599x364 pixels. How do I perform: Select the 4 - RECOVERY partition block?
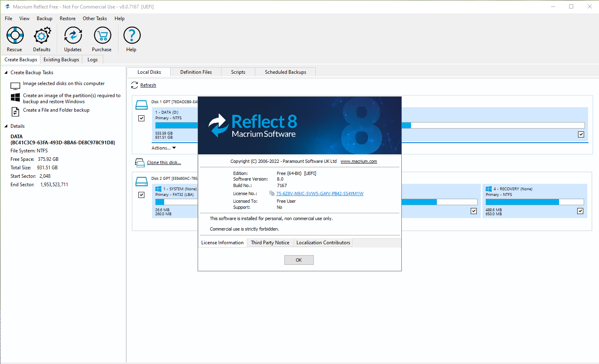pyautogui.click(x=535, y=201)
